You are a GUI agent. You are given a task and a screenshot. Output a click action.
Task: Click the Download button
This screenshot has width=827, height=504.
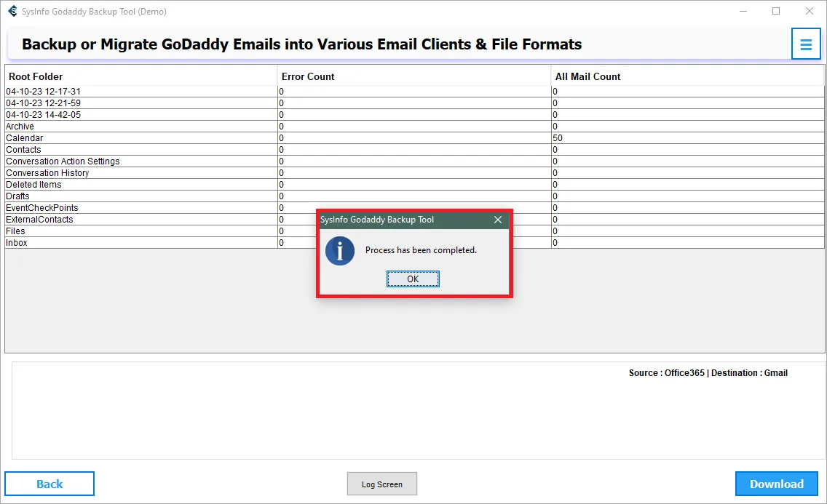click(776, 484)
